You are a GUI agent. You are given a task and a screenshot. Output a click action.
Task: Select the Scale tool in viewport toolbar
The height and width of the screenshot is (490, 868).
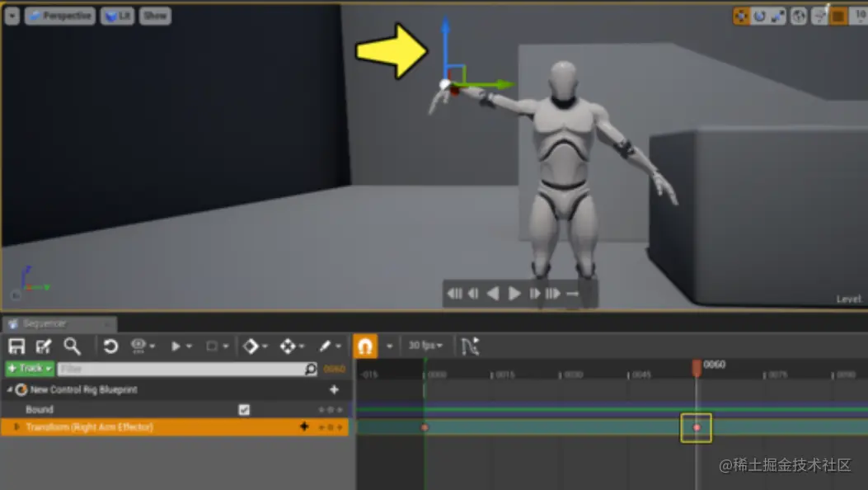click(778, 16)
